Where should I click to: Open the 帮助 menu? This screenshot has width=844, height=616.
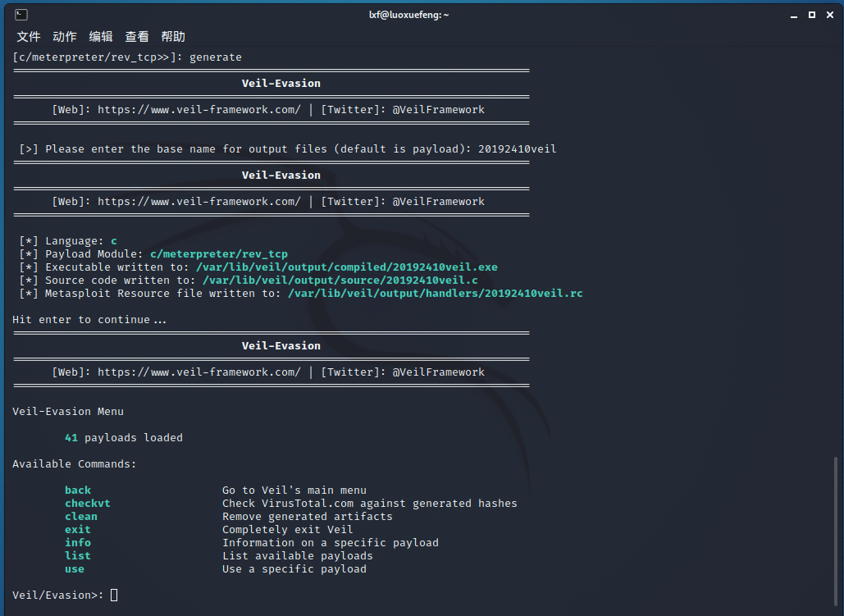173,37
